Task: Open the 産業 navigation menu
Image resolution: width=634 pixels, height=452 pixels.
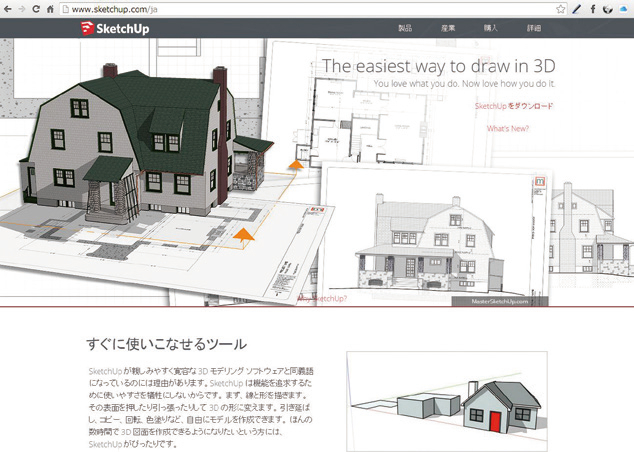Action: 448,28
